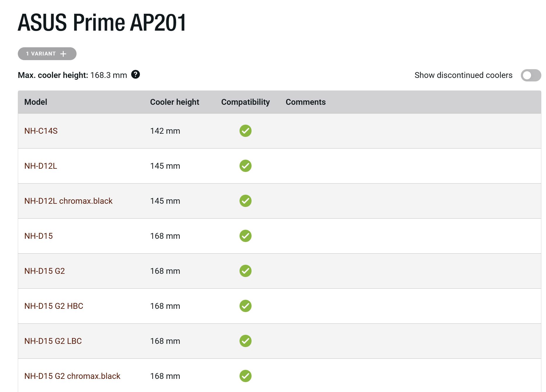Click the max cooler height help icon
The width and height of the screenshot is (546, 392).
136,75
